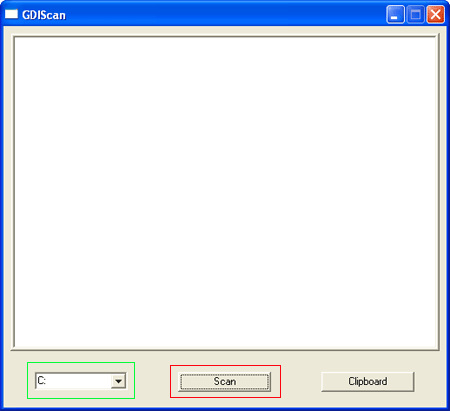Click inside the empty results text area

click(226, 192)
